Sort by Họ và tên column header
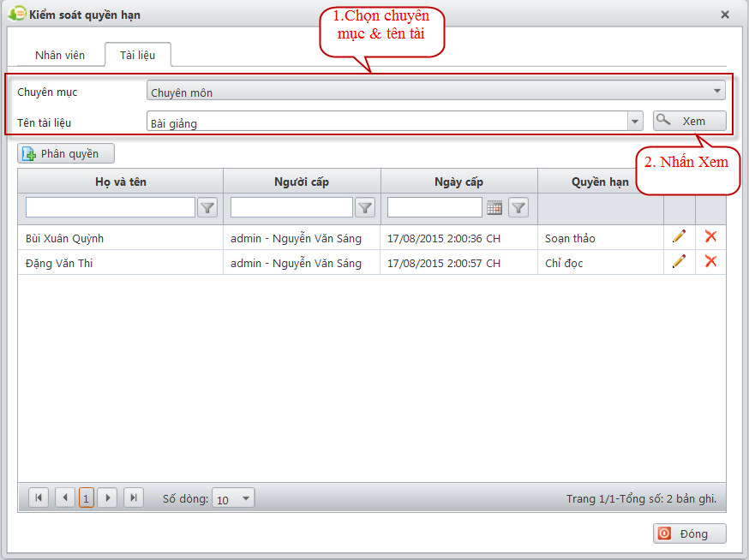 pyautogui.click(x=120, y=182)
